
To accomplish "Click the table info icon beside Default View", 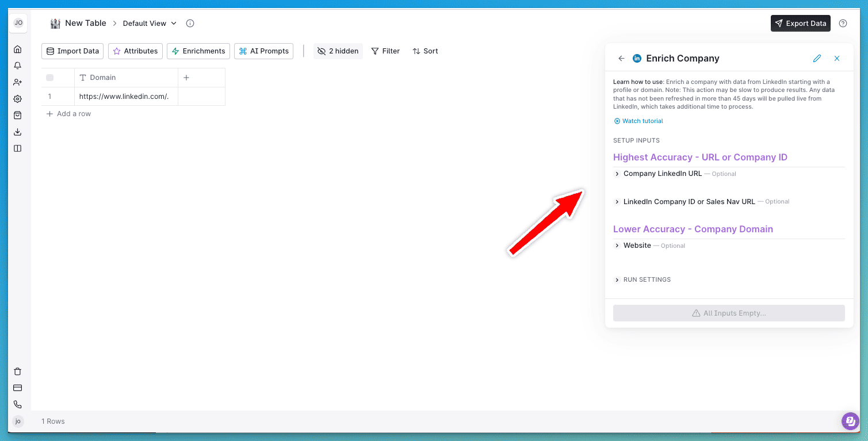I will click(x=190, y=24).
